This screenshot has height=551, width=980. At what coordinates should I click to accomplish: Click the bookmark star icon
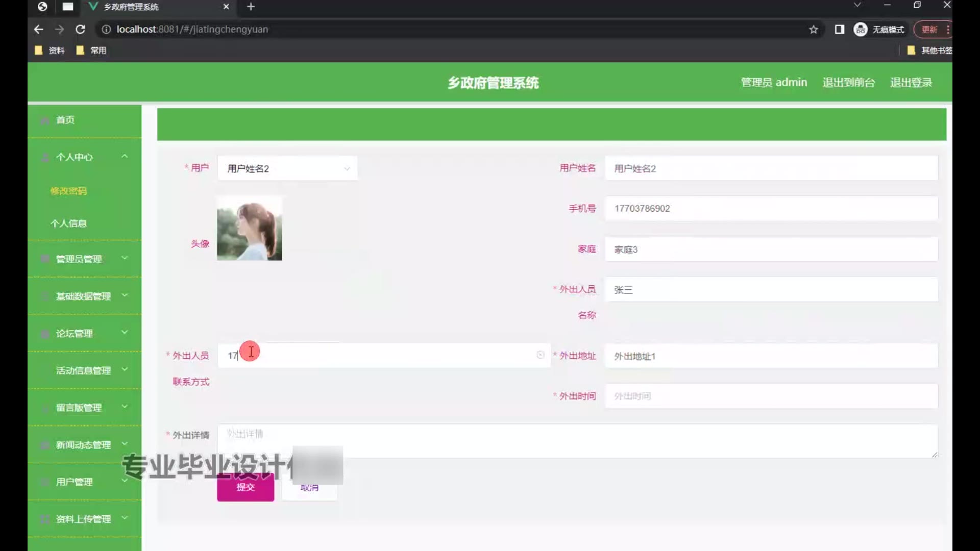point(814,30)
